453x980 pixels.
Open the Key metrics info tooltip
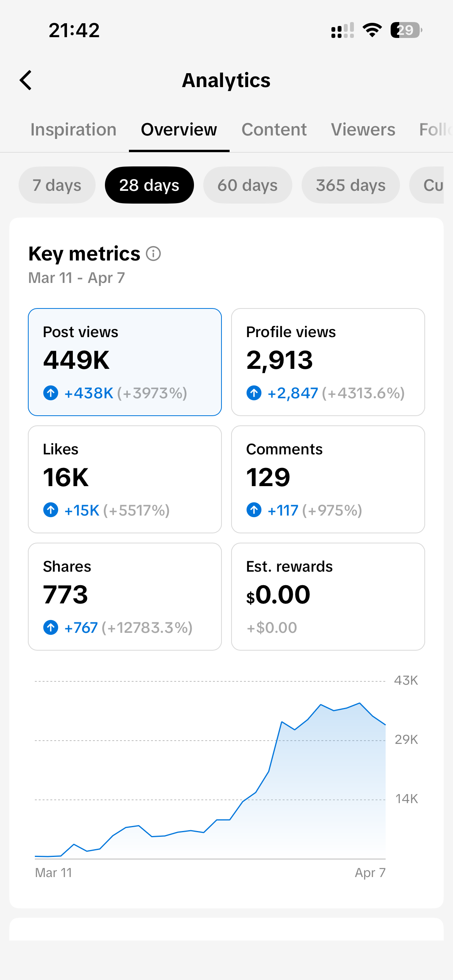click(x=153, y=254)
